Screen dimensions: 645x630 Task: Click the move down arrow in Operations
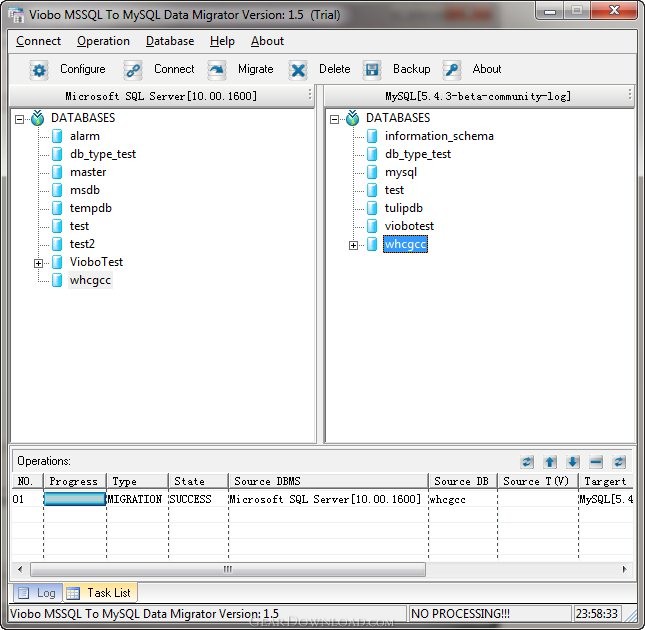click(573, 462)
